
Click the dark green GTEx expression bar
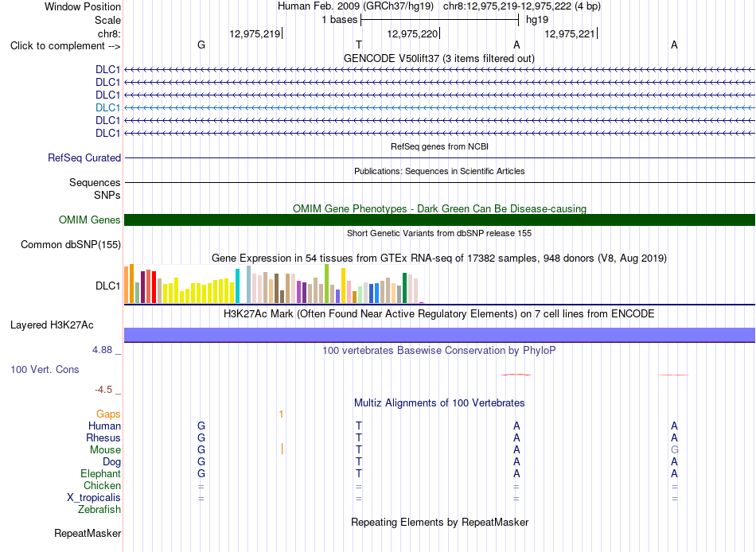coord(404,288)
